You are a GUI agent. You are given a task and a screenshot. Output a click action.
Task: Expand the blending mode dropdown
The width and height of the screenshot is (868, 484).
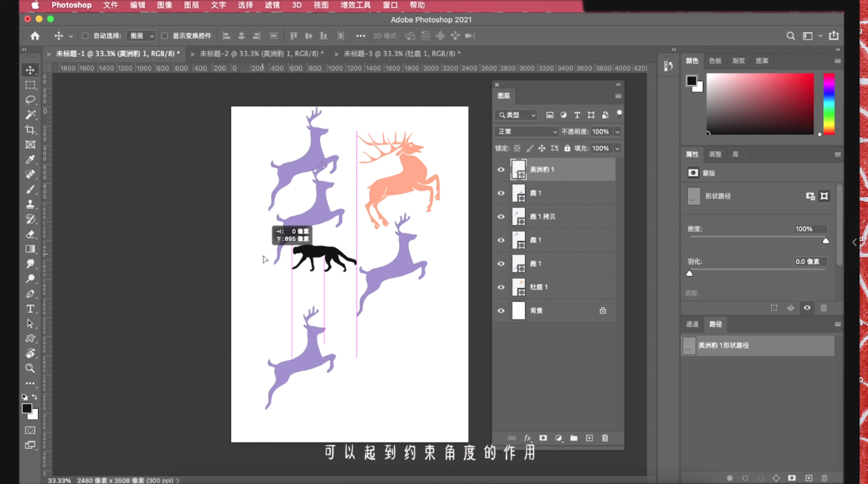click(523, 131)
